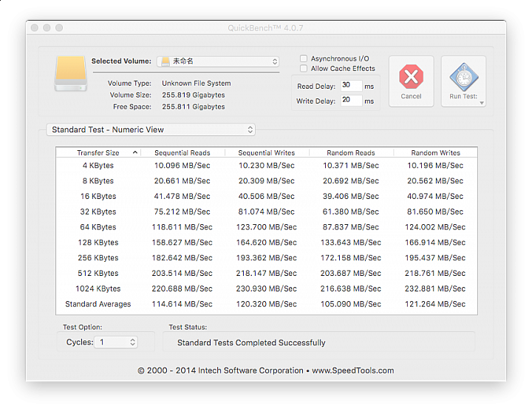This screenshot has width=532, height=412.
Task: Click 87.837 MB/Sec random read value
Action: [x=351, y=227]
